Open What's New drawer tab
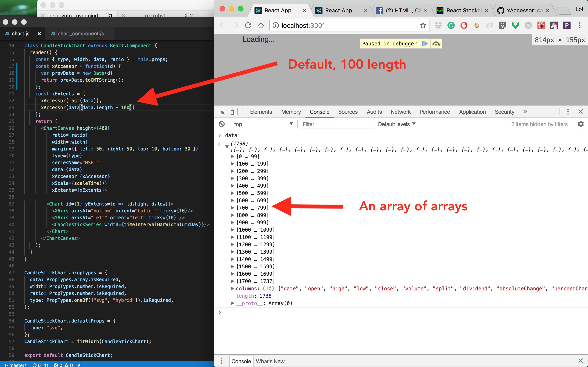The height and width of the screenshot is (367, 588). [270, 361]
